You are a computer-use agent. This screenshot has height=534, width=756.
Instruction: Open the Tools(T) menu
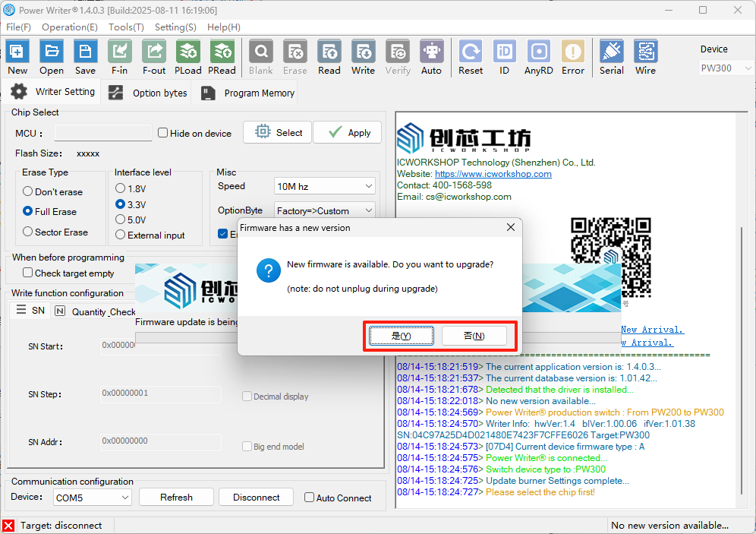(126, 27)
